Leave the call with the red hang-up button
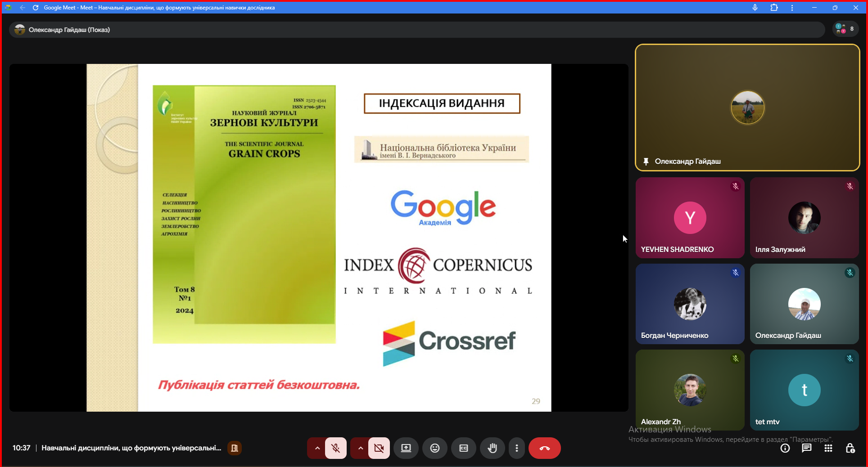 pyautogui.click(x=545, y=448)
